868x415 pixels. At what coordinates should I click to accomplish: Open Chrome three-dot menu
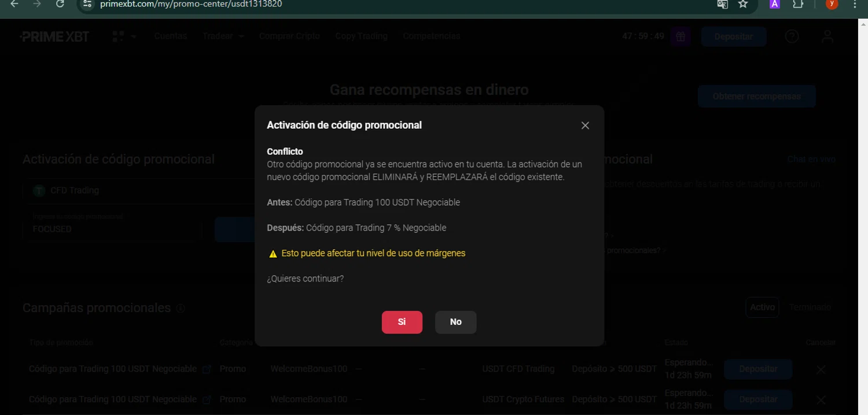click(x=855, y=4)
